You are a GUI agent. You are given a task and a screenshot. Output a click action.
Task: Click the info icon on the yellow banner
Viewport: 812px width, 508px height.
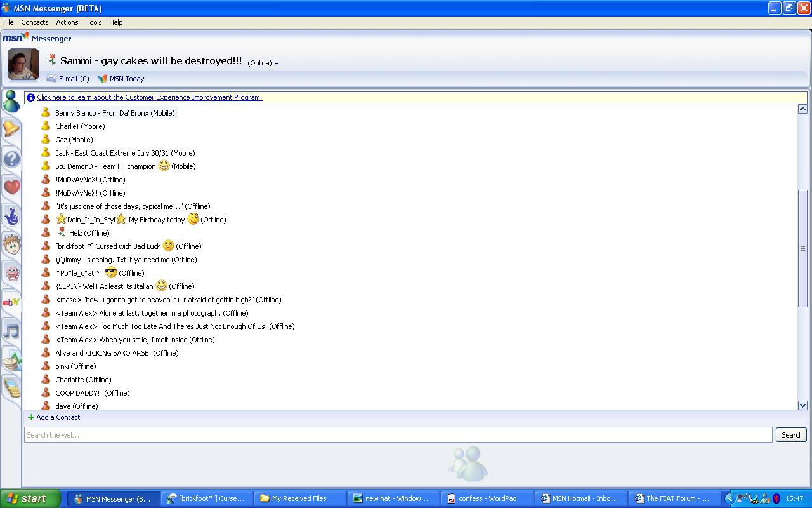pyautogui.click(x=30, y=98)
